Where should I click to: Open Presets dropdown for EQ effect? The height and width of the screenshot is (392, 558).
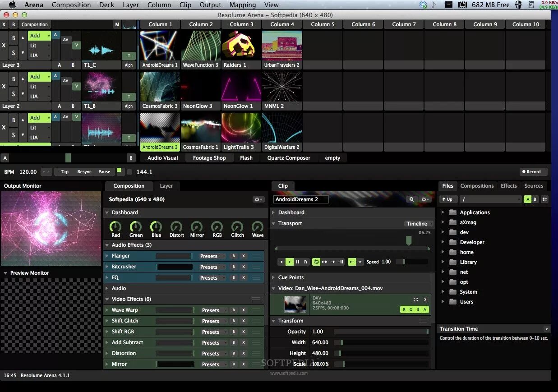[x=212, y=278]
